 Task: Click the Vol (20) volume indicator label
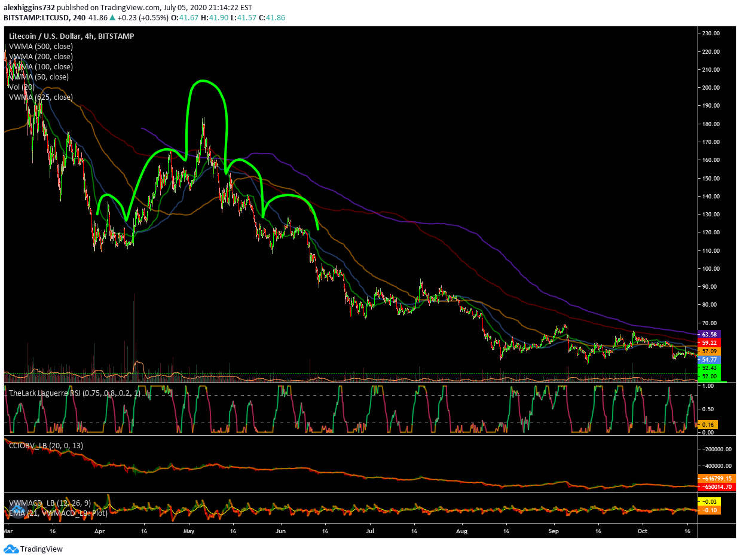coord(22,87)
